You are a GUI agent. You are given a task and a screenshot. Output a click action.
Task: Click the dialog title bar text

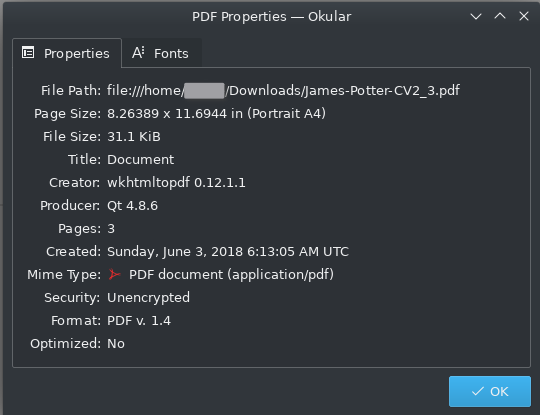(271, 16)
